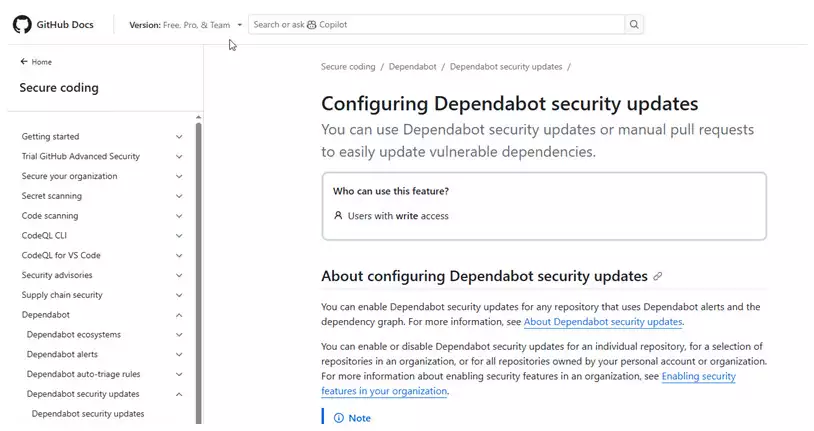Viewport: 814px width, 431px height.
Task: Select Dependabot alerts sidebar item
Action: [62, 354]
